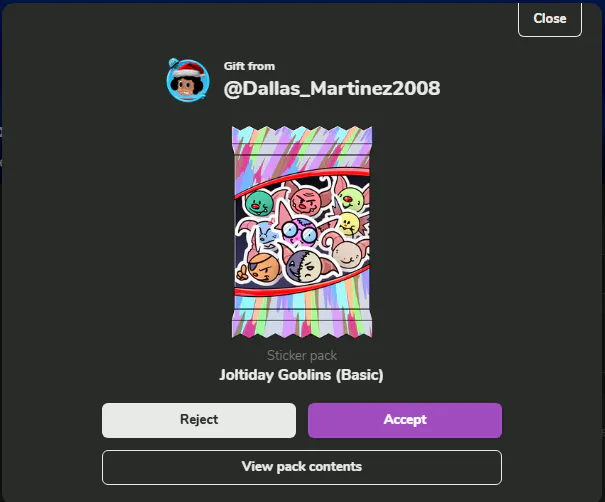Click the "Sticker pack" label

tap(302, 355)
